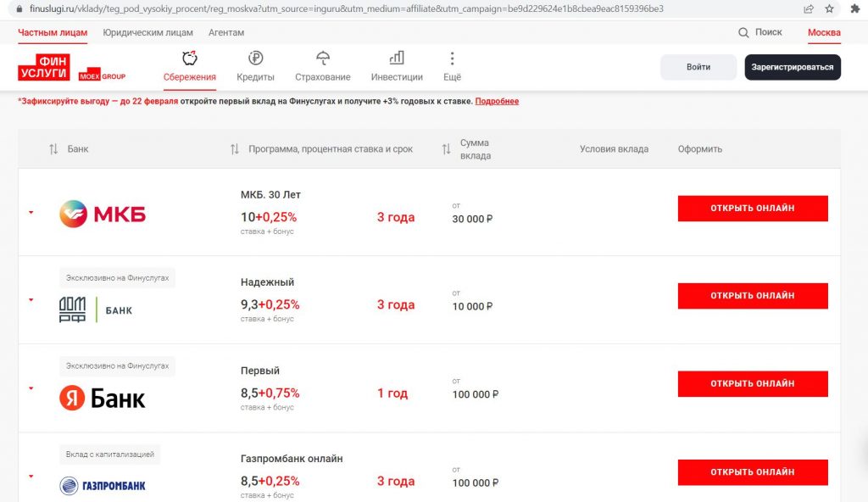Click the MOEX Group logo
The width and height of the screenshot is (868, 502).
pos(102,76)
